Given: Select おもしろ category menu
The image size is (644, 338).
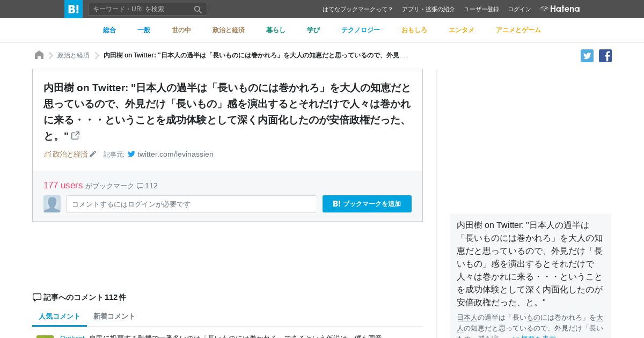Looking at the screenshot, I should coord(414,30).
